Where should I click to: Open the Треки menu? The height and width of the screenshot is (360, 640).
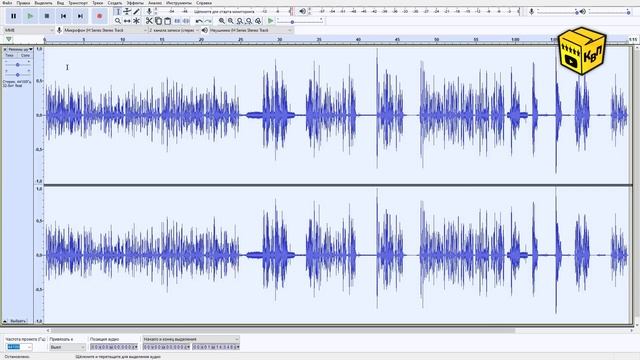(98, 3)
